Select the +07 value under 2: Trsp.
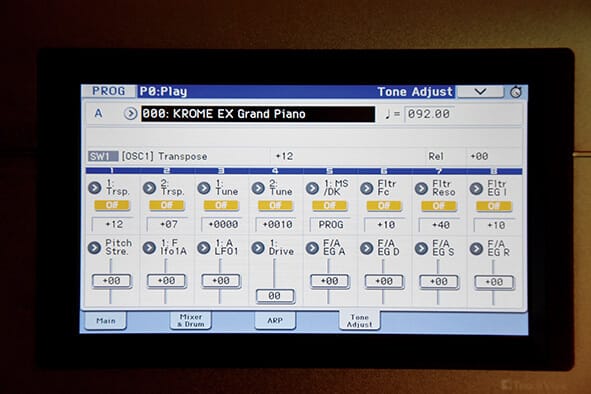 coord(167,225)
